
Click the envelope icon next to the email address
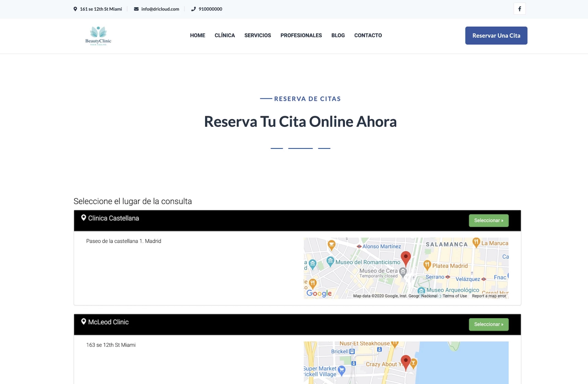tap(136, 9)
